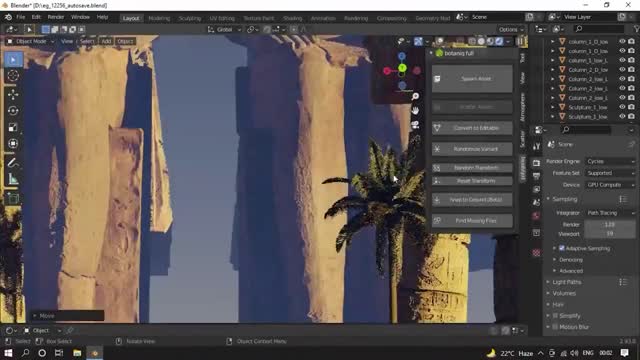This screenshot has height=360, width=640.
Task: Select the 3D Cursor tool
Action: coord(13,76)
